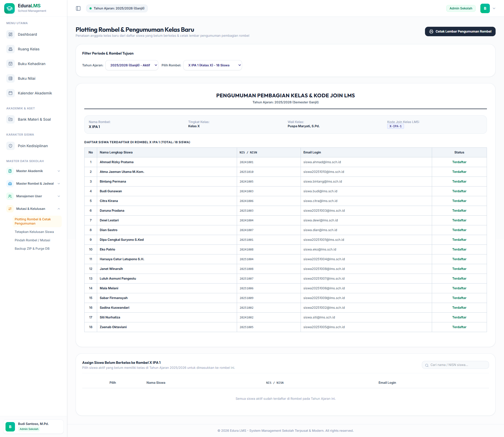Click the Manajemen User people icon
This screenshot has width=504, height=437.
point(10,196)
